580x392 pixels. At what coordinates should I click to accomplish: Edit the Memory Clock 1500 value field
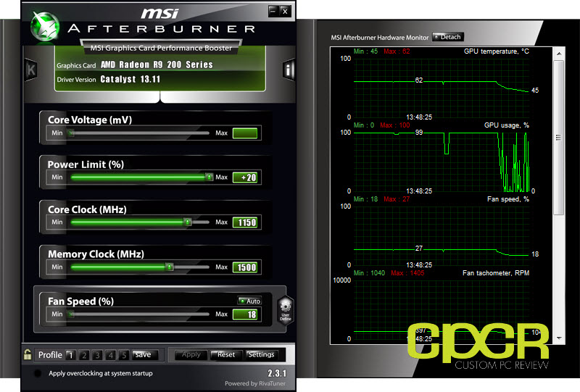pyautogui.click(x=245, y=267)
